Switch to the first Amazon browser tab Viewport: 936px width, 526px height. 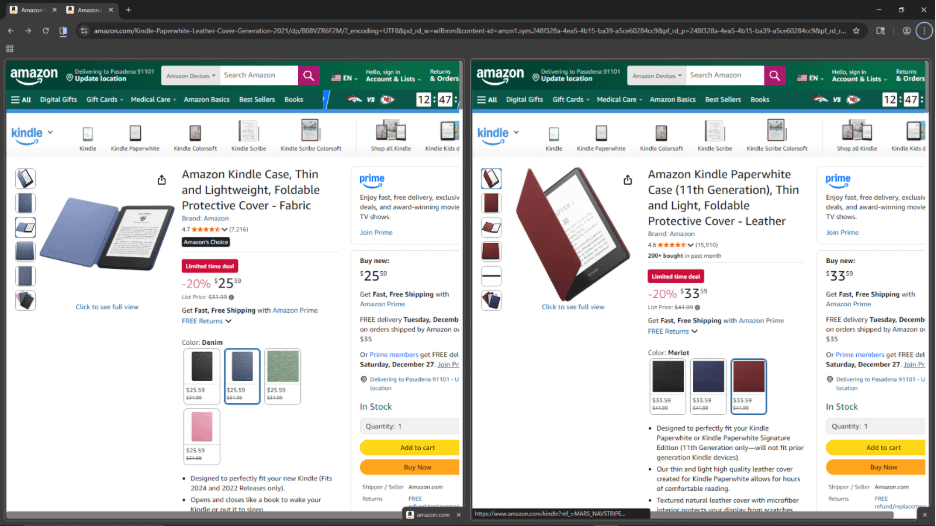(x=33, y=10)
